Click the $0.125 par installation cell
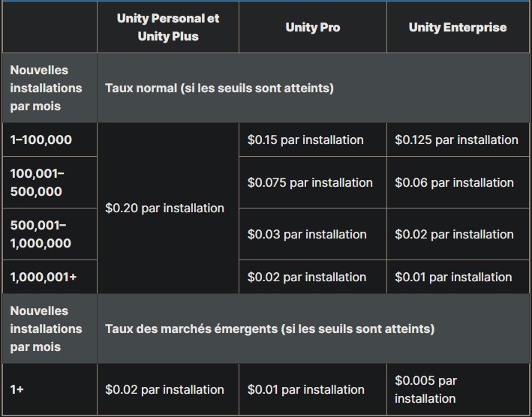This screenshot has width=532, height=417. pyautogui.click(x=456, y=140)
